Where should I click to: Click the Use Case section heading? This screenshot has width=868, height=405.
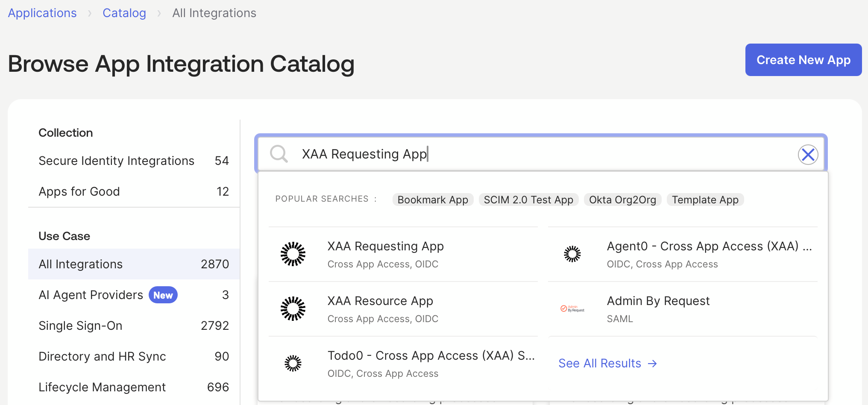[65, 236]
